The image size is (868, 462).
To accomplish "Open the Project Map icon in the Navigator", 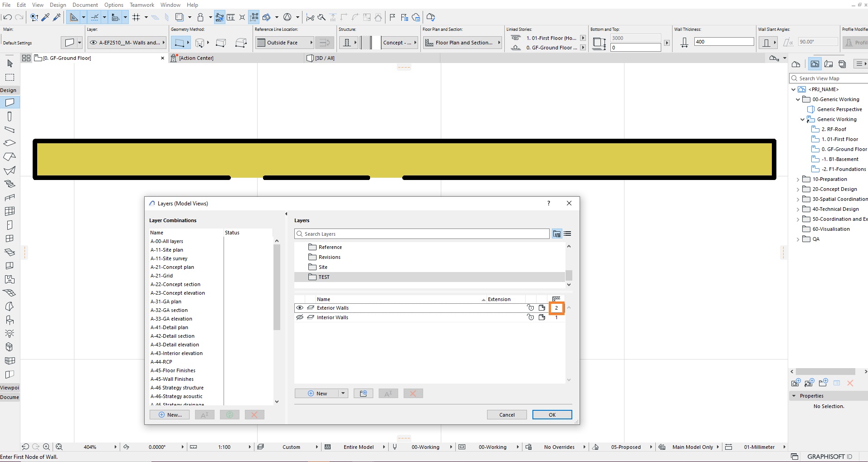I will coord(796,64).
